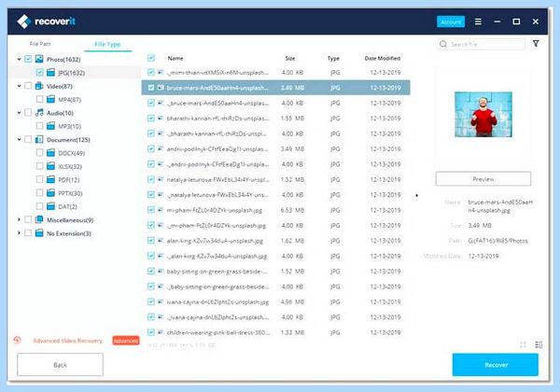The height and width of the screenshot is (392, 560).
Task: Click the Advanced Video Recovery icon
Action: click(x=17, y=341)
